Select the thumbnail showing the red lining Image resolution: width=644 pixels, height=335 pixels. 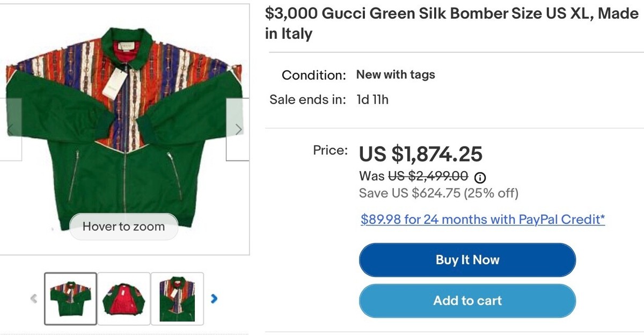tap(123, 298)
